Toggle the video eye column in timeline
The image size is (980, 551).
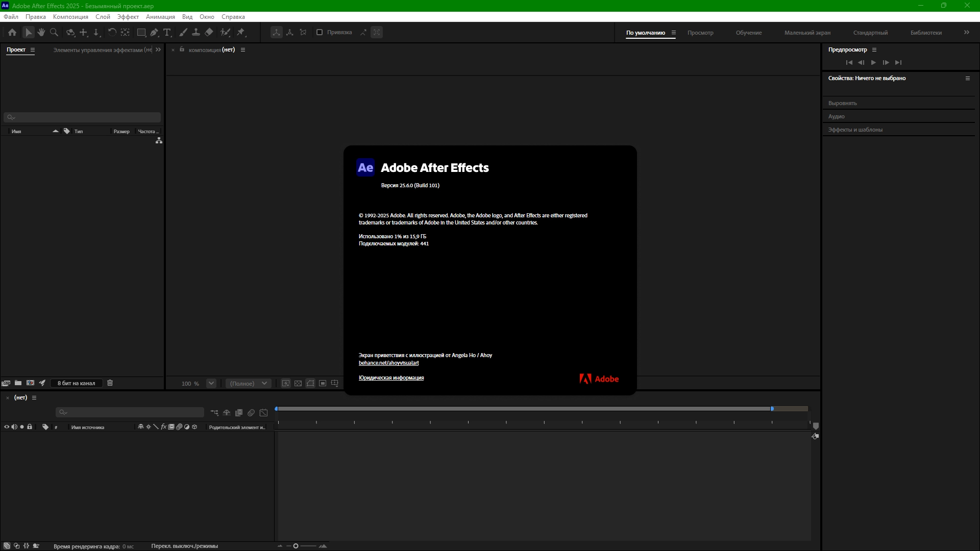click(x=7, y=427)
